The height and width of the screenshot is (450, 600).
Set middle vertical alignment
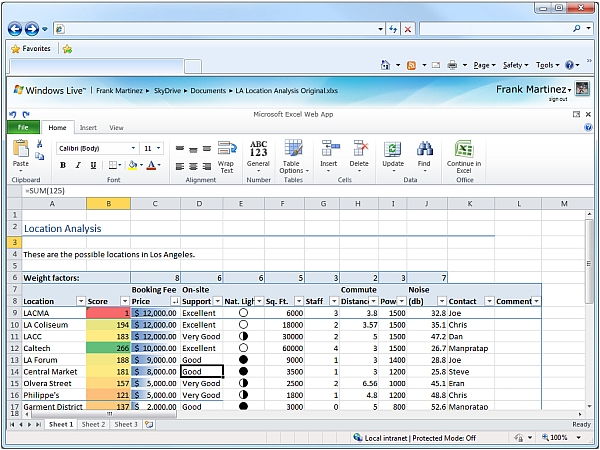pos(193,148)
